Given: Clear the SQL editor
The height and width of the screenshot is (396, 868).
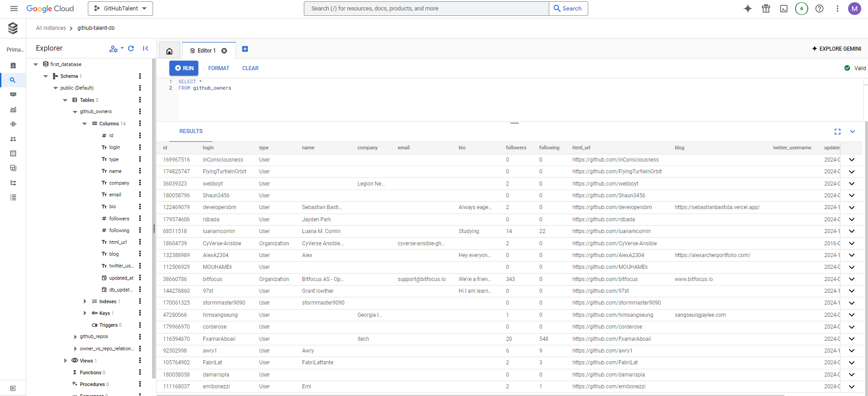Looking at the screenshot, I should (250, 68).
